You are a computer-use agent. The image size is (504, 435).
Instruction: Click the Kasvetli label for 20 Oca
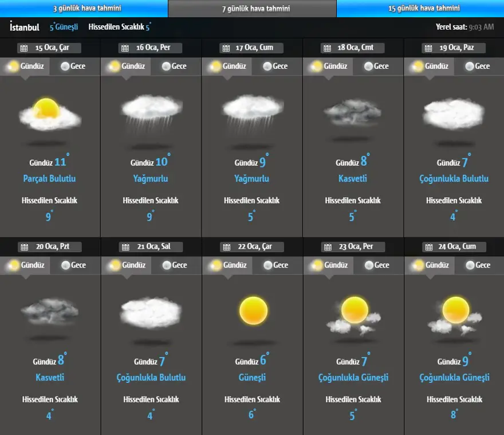click(x=49, y=378)
